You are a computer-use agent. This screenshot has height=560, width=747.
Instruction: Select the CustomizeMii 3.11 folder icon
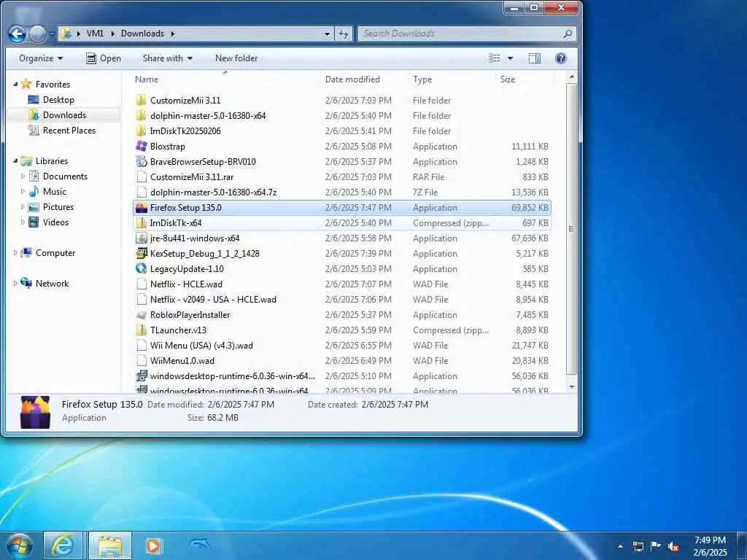click(x=141, y=101)
